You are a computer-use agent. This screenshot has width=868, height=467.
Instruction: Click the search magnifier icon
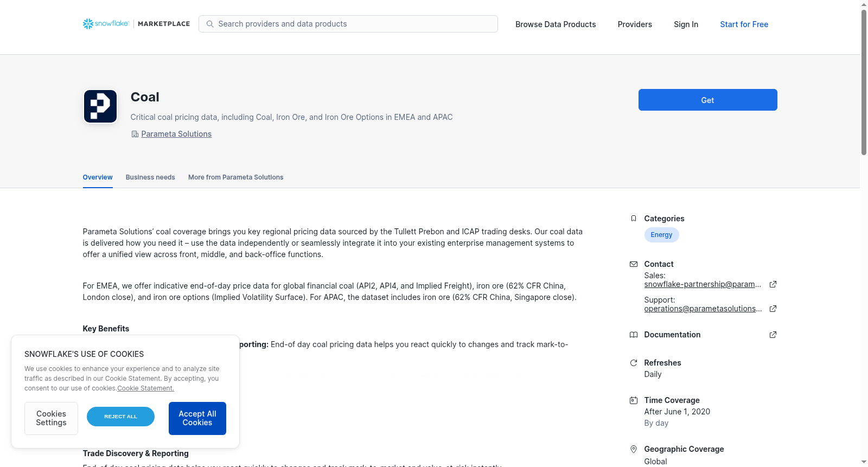[x=210, y=24]
